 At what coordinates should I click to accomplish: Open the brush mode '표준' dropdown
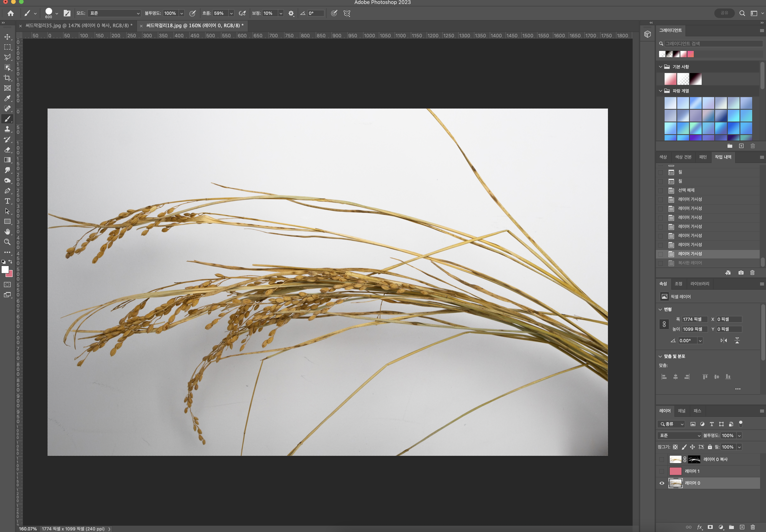(115, 13)
